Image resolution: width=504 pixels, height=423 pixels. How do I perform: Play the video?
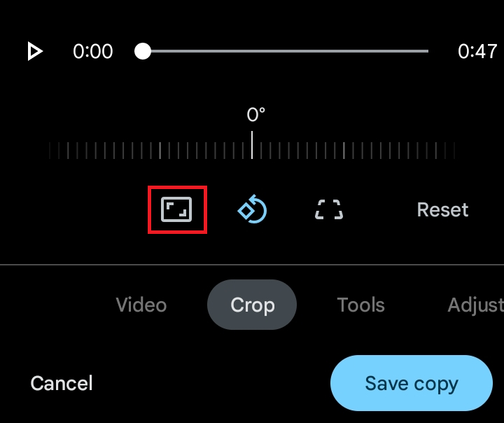coord(34,51)
